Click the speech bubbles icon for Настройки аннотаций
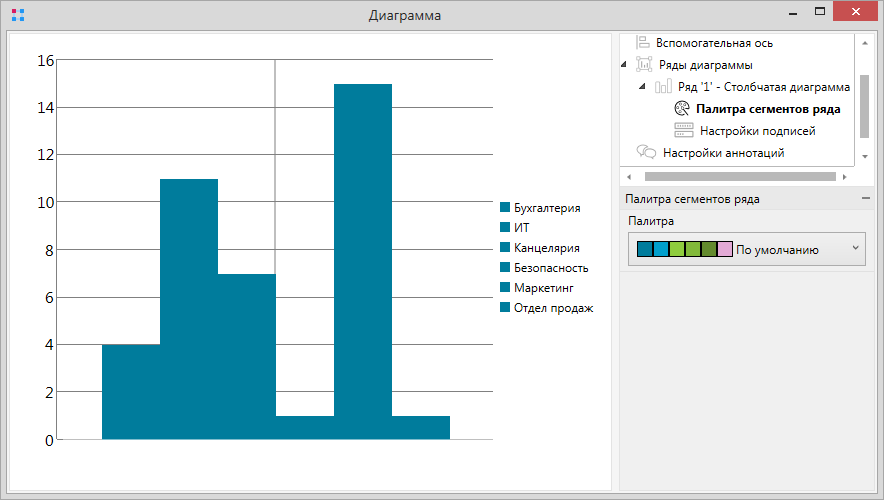The width and height of the screenshot is (884, 500). pos(646,153)
